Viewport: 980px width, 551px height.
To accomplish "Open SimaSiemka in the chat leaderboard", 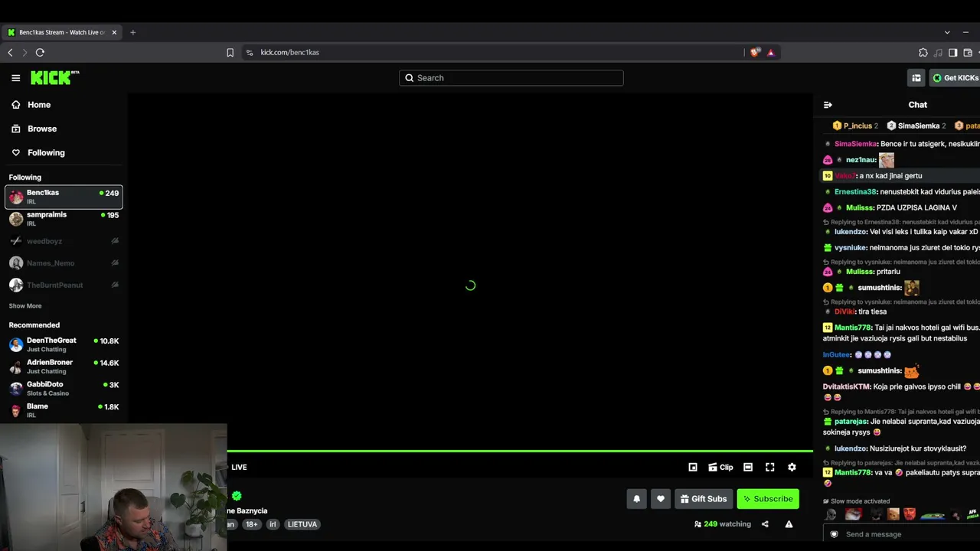I will (x=916, y=126).
